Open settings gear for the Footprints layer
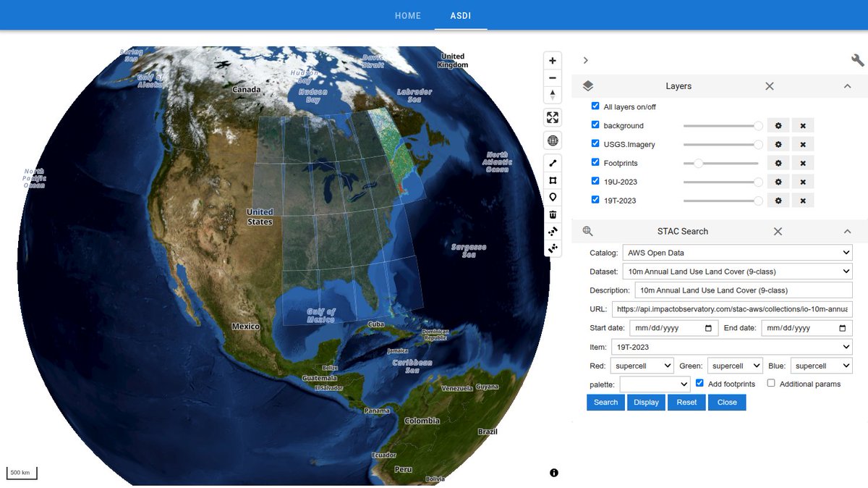Image resolution: width=868 pixels, height=488 pixels. (778, 163)
